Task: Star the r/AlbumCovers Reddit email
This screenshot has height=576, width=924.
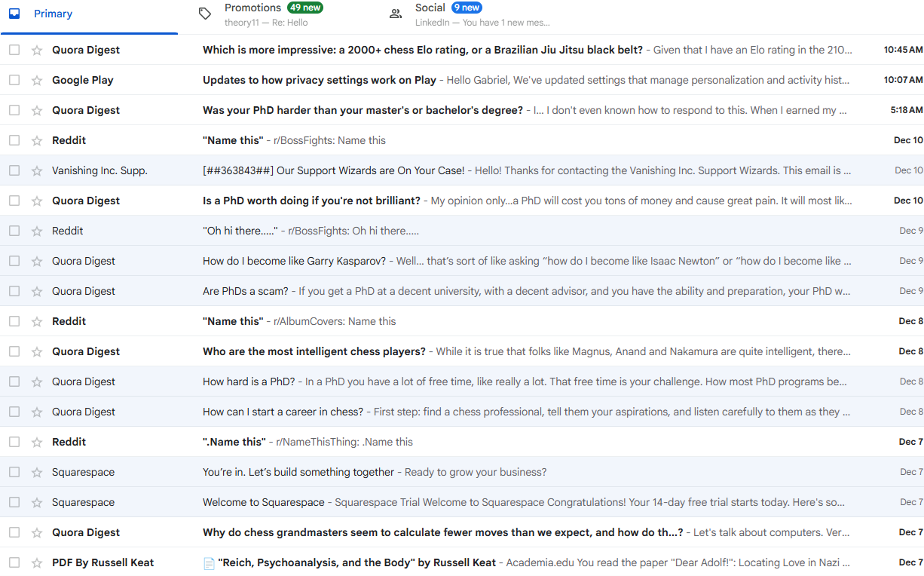Action: pyautogui.click(x=36, y=321)
